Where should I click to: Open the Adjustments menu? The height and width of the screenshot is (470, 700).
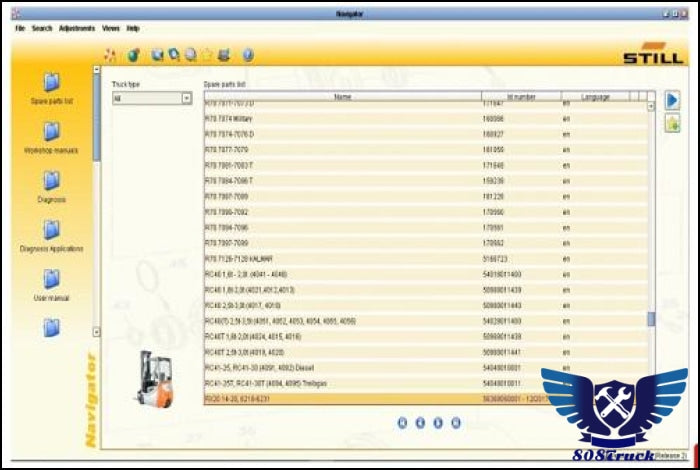coord(77,28)
